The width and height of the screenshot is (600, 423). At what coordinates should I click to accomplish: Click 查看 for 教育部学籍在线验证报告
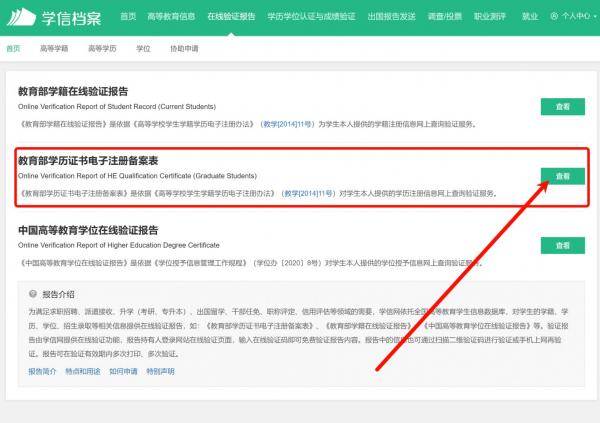click(562, 106)
